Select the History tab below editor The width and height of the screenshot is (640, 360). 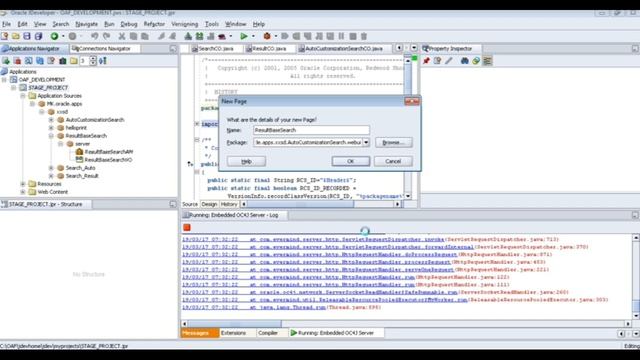coord(229,204)
